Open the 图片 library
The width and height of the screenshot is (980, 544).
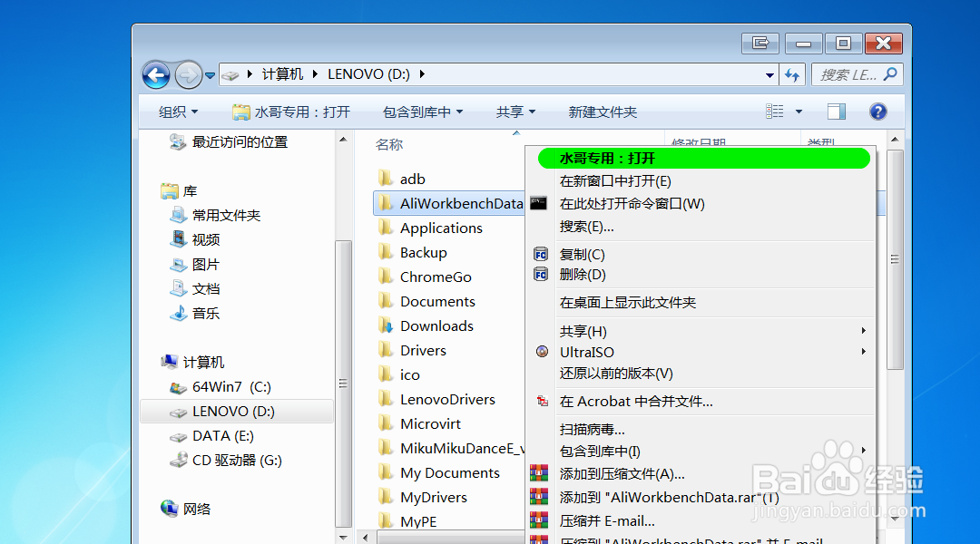click(195, 264)
